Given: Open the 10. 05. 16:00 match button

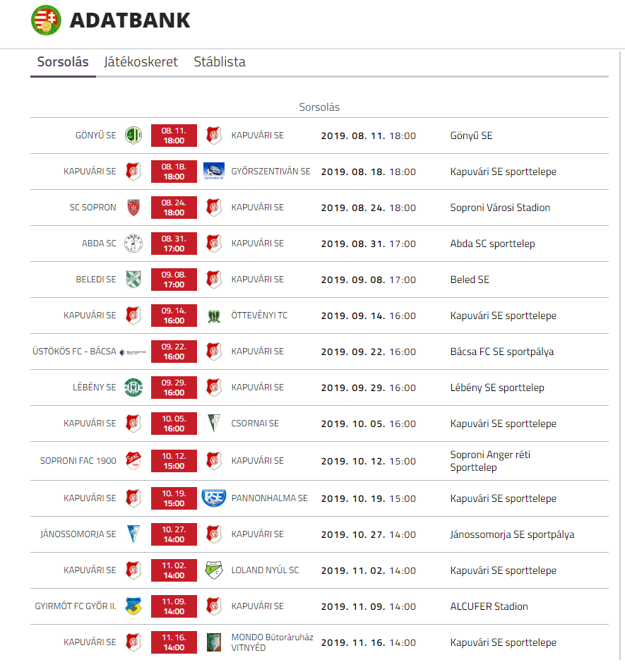Looking at the screenshot, I should [x=174, y=424].
